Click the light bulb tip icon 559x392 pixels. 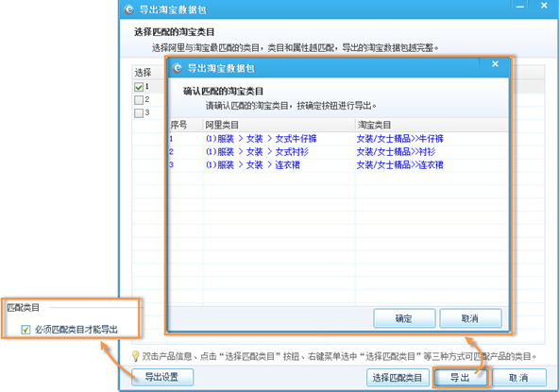135,355
